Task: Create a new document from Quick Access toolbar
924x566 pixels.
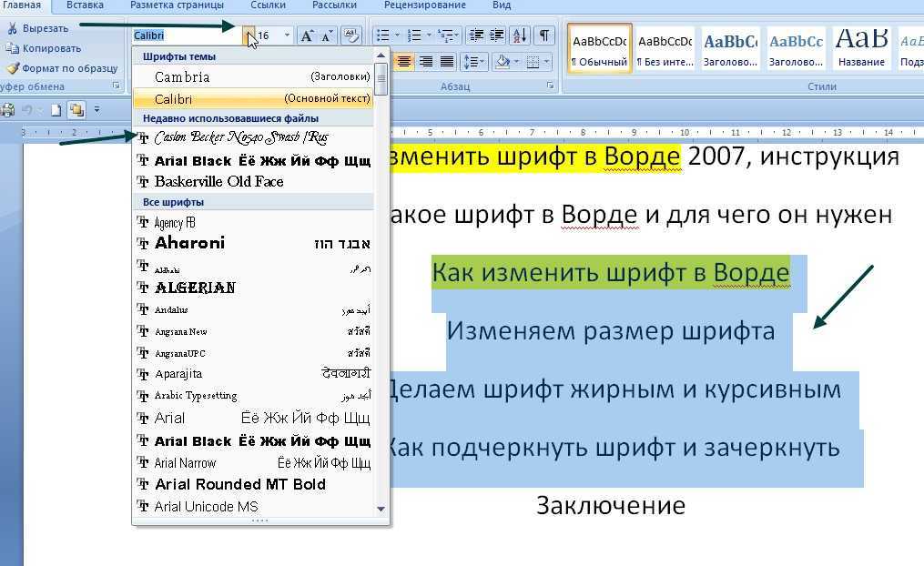Action: pos(56,110)
